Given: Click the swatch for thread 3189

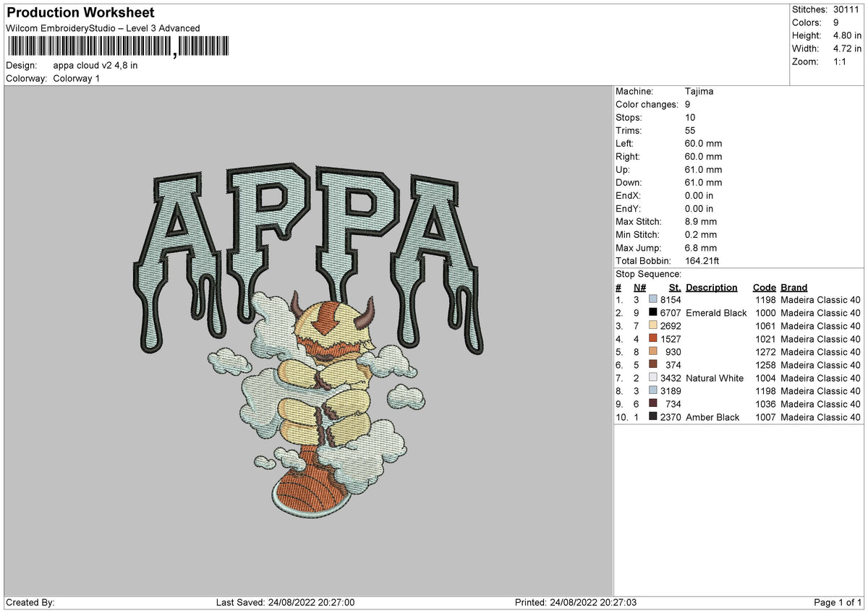Looking at the screenshot, I should 652,391.
